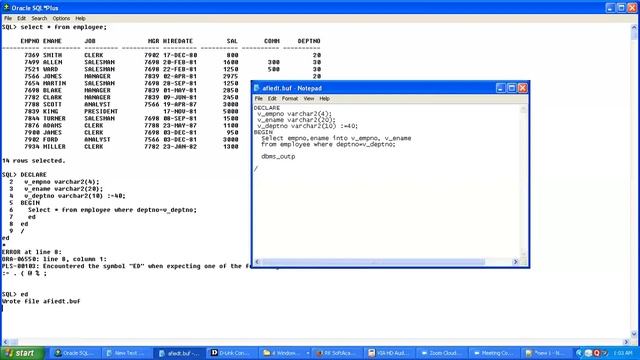Click DECLARE line in Notepad
The height and width of the screenshot is (360, 640).
click(x=267, y=108)
